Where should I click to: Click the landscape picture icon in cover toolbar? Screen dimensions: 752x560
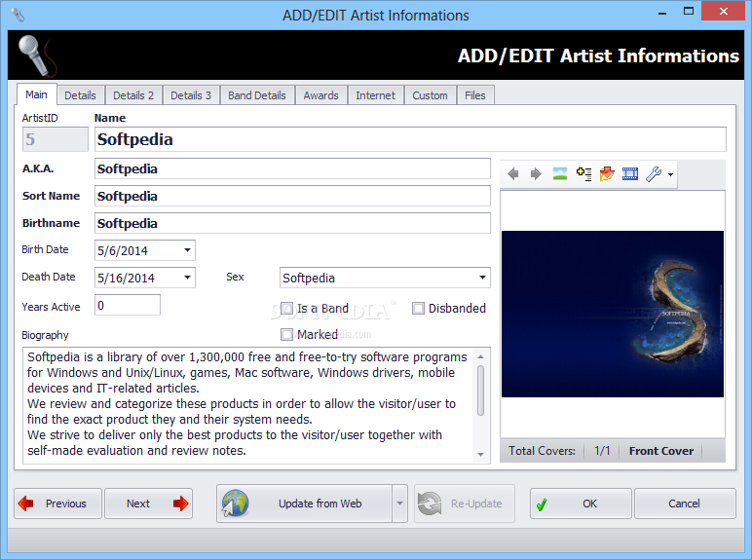[x=560, y=173]
